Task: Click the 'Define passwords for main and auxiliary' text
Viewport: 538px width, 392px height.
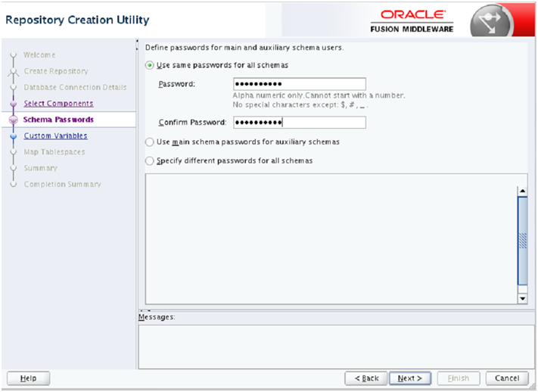Action: (x=244, y=48)
